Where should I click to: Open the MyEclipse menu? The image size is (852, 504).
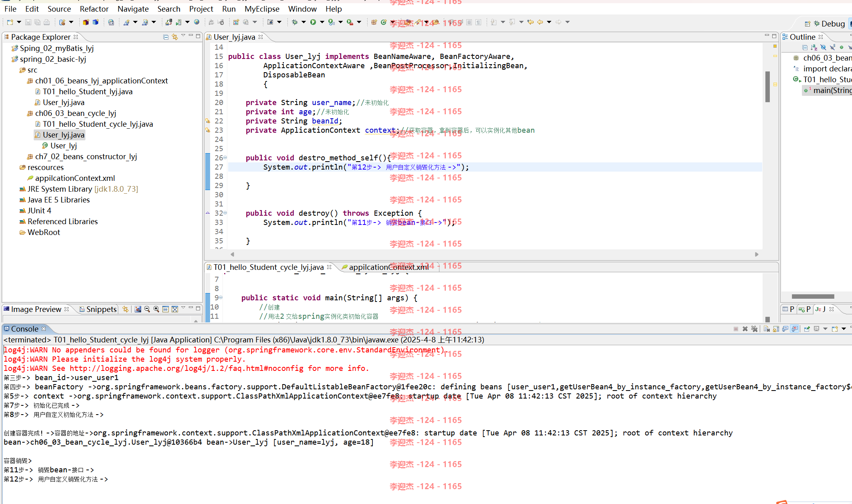coord(262,9)
